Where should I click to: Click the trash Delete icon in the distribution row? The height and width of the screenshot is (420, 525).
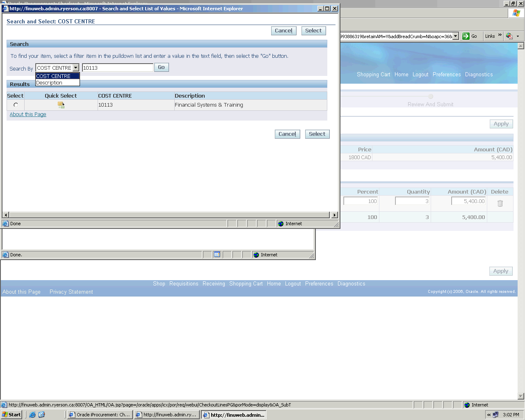click(500, 203)
